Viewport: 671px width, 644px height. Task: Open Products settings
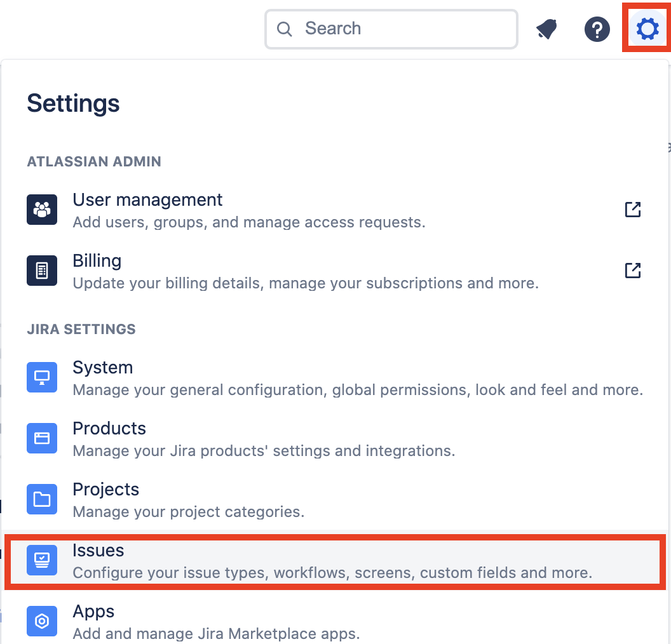point(335,439)
